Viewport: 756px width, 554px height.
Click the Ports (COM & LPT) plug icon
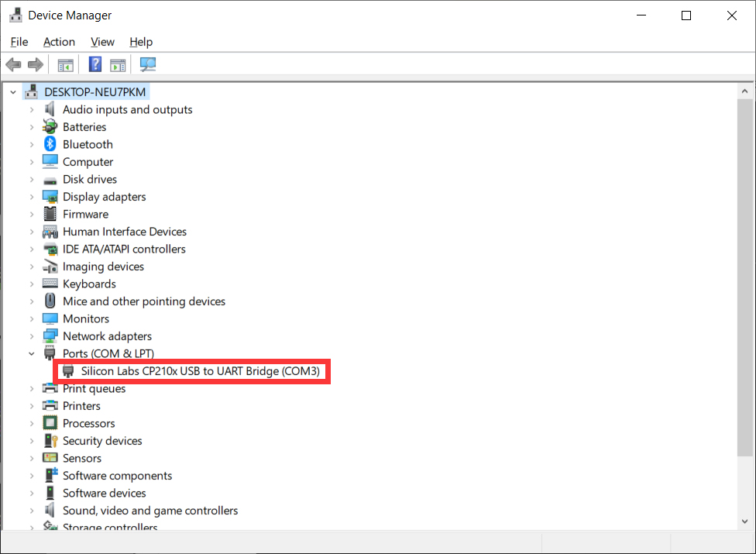50,353
